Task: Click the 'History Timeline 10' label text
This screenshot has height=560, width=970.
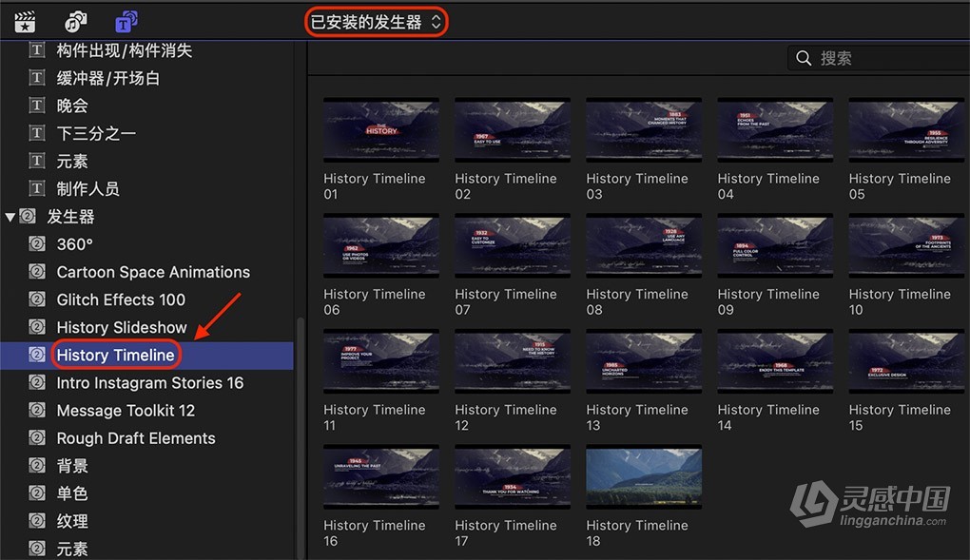Action: (900, 302)
